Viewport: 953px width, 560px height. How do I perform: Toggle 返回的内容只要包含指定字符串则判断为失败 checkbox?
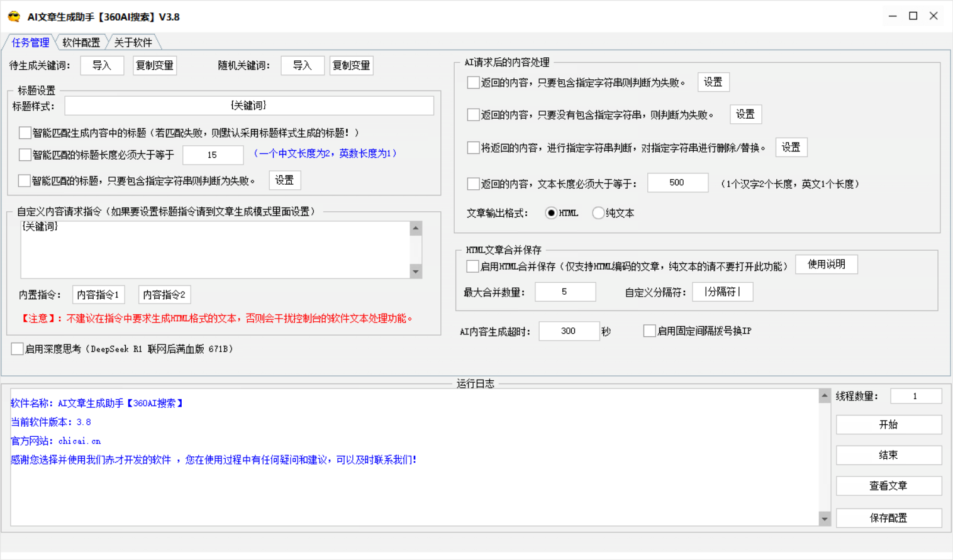[474, 82]
